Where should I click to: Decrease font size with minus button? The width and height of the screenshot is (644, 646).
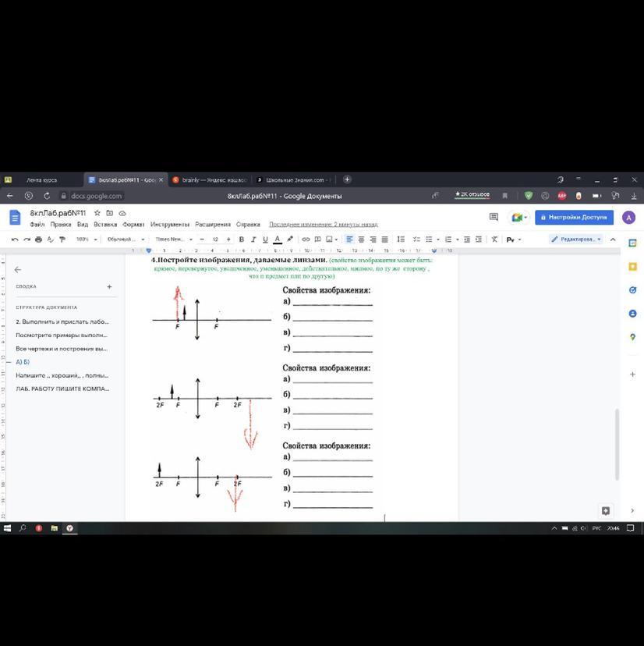pos(202,240)
